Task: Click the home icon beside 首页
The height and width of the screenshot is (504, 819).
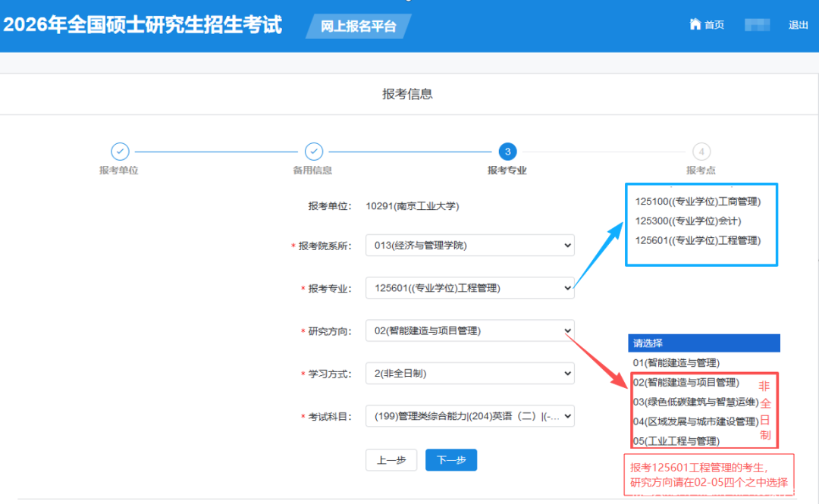Action: (695, 24)
